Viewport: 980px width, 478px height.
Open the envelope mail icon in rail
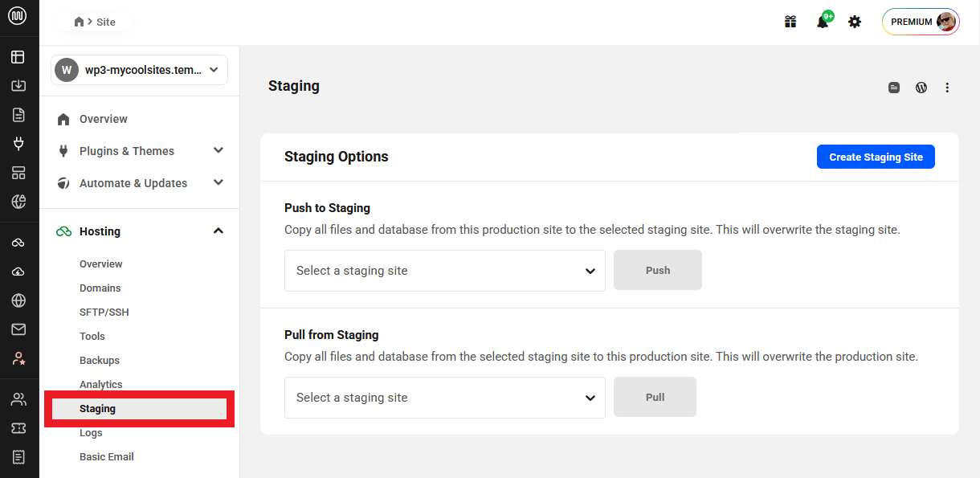pos(18,329)
